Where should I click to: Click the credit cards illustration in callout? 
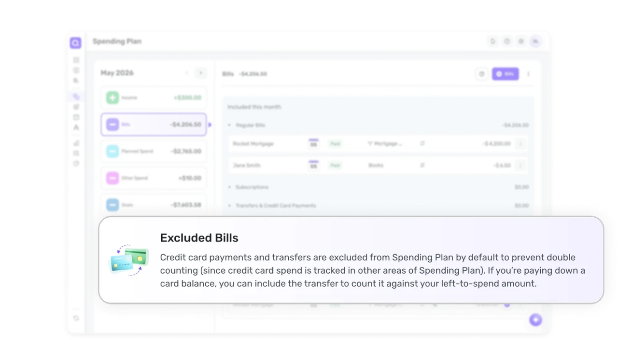(128, 260)
